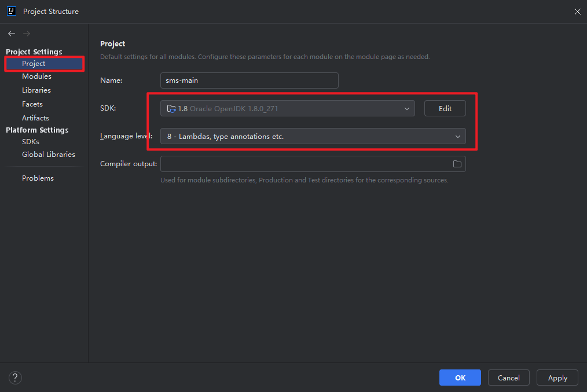Open Global Libraries settings
Viewport: 587px width, 392px height.
pyautogui.click(x=49, y=155)
